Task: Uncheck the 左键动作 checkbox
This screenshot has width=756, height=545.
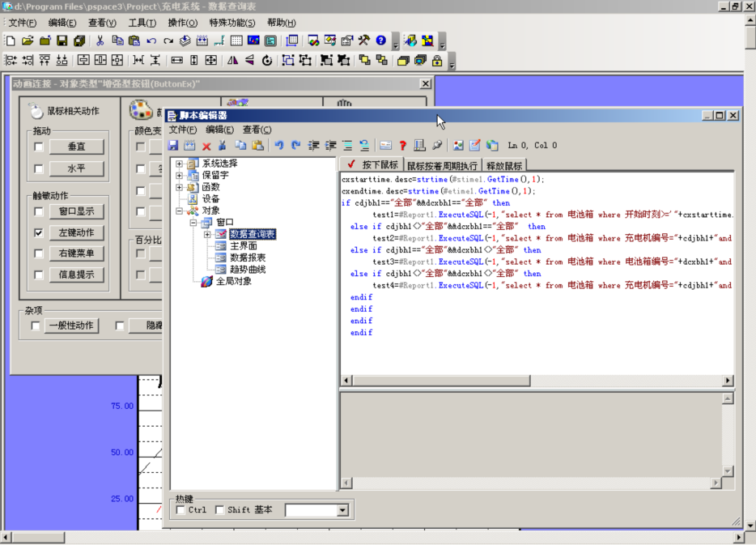Action: [x=39, y=233]
